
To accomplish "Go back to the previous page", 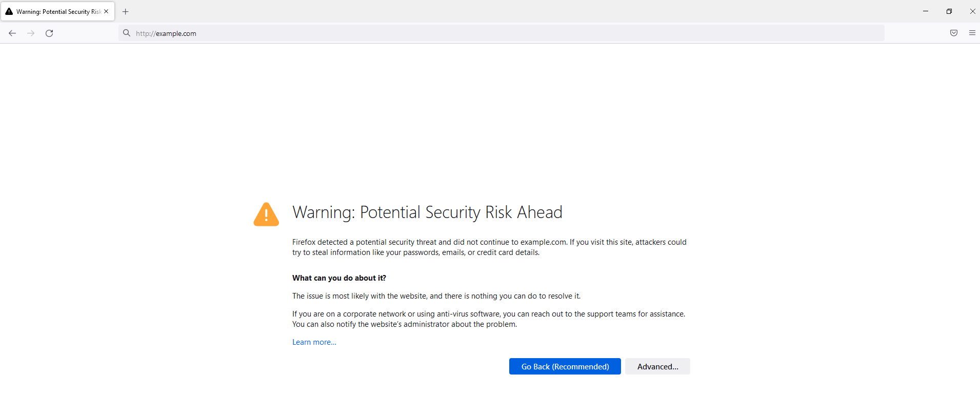I will [x=12, y=33].
